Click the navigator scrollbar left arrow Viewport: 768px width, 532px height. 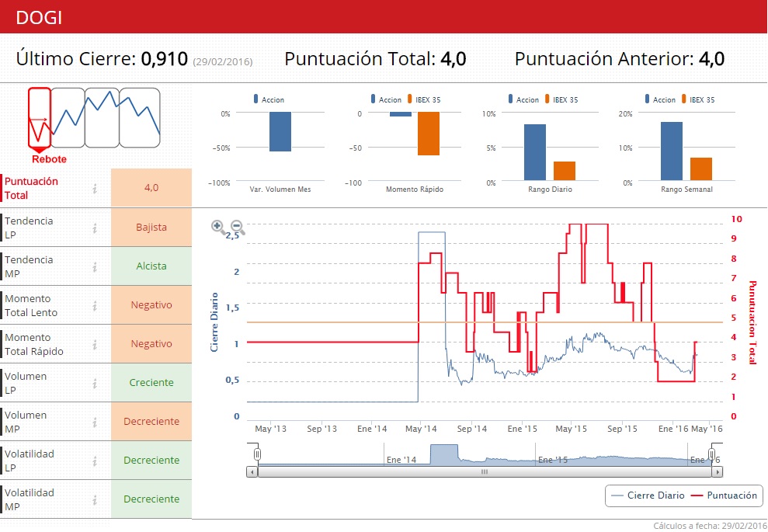coord(252,471)
